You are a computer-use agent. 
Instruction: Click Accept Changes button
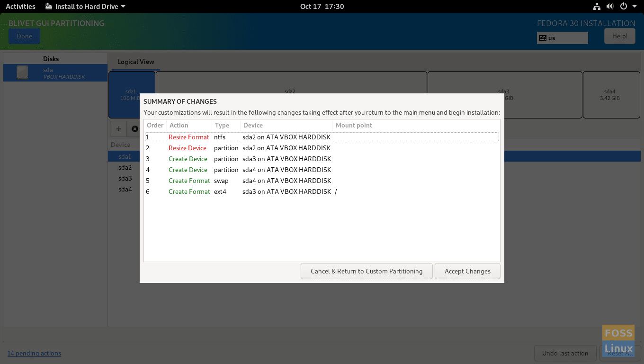pos(467,271)
